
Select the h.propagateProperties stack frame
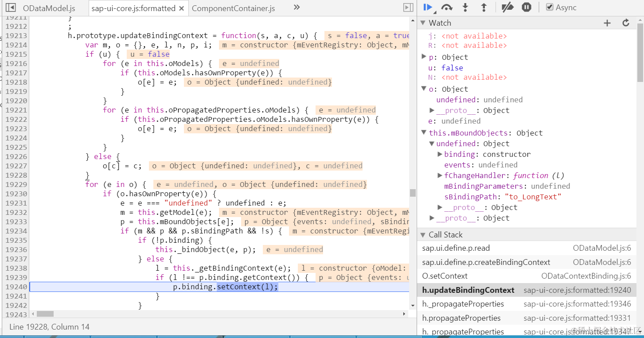[527, 318]
